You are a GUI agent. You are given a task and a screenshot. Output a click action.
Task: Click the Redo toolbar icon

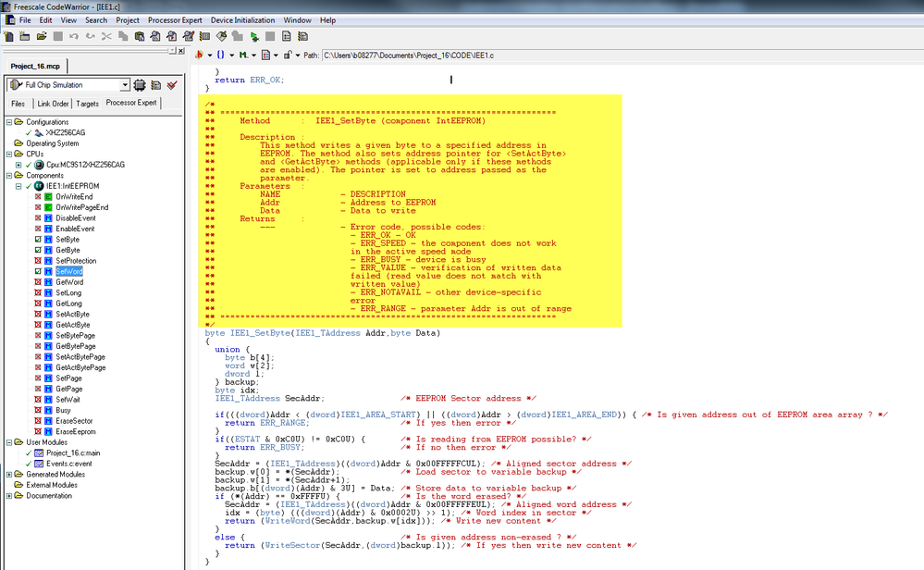(x=90, y=36)
